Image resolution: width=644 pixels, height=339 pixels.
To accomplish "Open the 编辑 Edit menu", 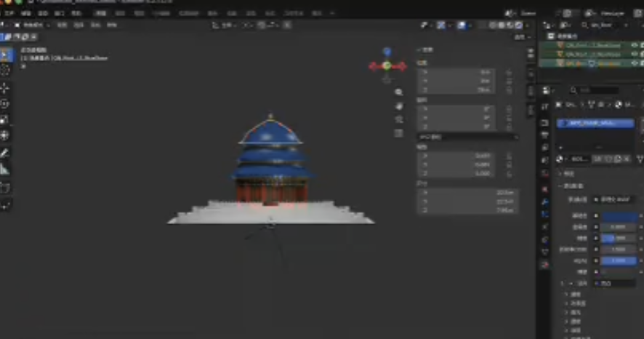I will click(26, 13).
